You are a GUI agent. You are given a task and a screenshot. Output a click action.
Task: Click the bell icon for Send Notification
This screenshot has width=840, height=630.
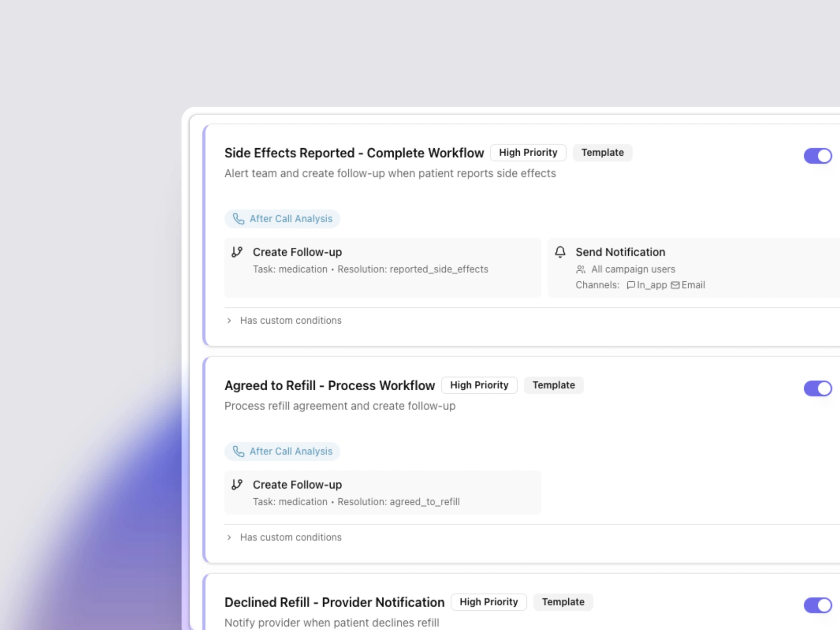click(x=560, y=252)
